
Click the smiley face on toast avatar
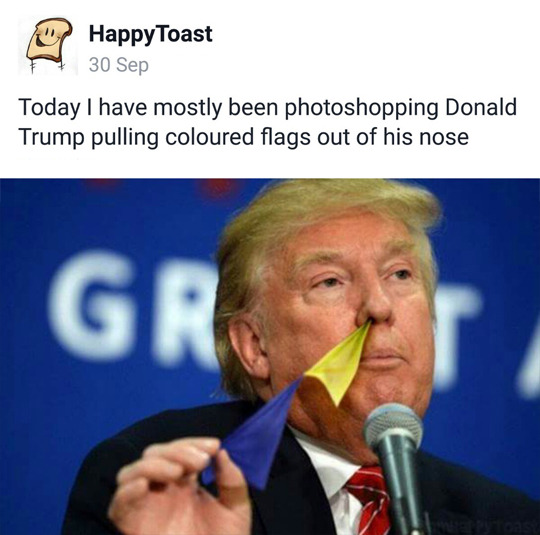[x=48, y=37]
